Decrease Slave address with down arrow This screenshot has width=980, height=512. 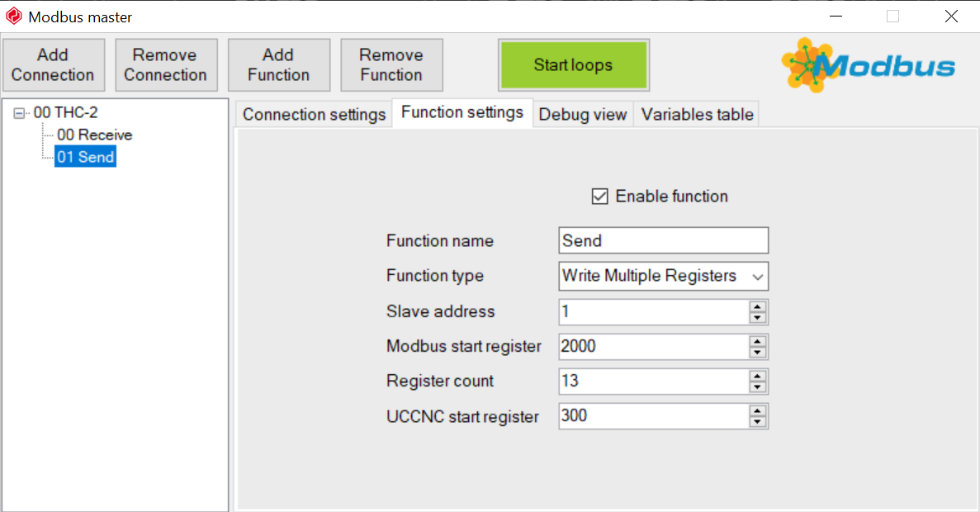click(x=758, y=318)
